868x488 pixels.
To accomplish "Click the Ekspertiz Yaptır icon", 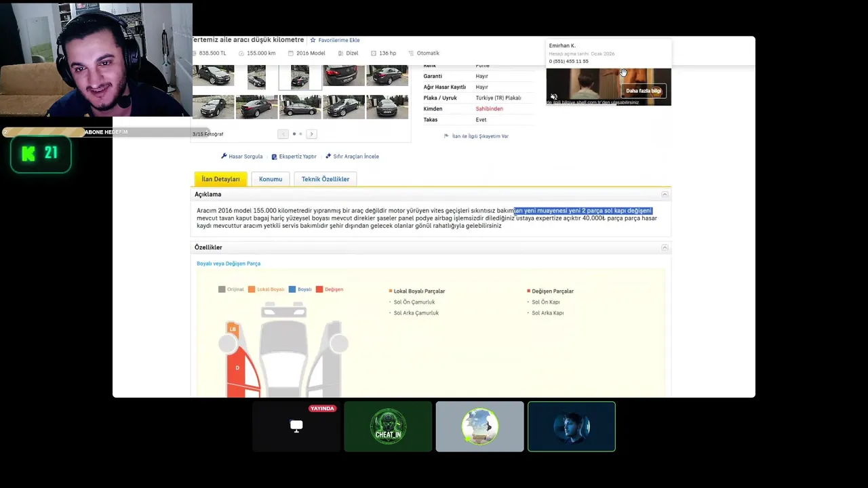I will pos(274,157).
